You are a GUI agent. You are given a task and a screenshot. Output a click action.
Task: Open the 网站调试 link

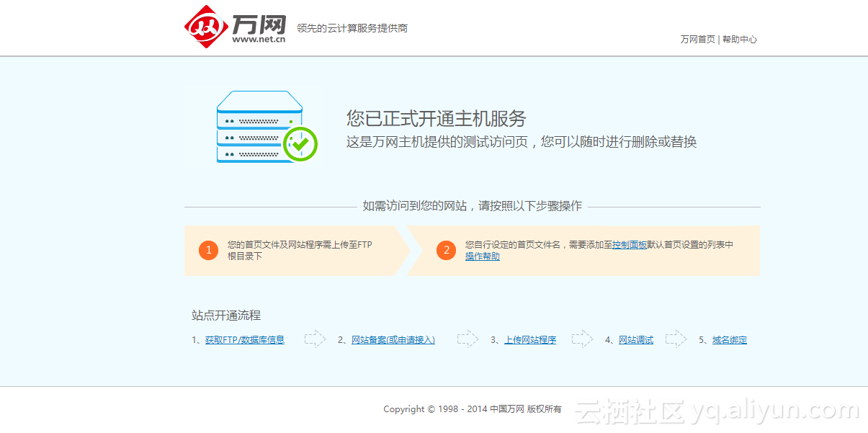point(636,340)
